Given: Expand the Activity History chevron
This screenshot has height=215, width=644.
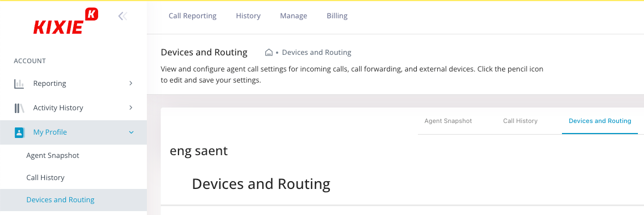Looking at the screenshot, I should (x=131, y=107).
